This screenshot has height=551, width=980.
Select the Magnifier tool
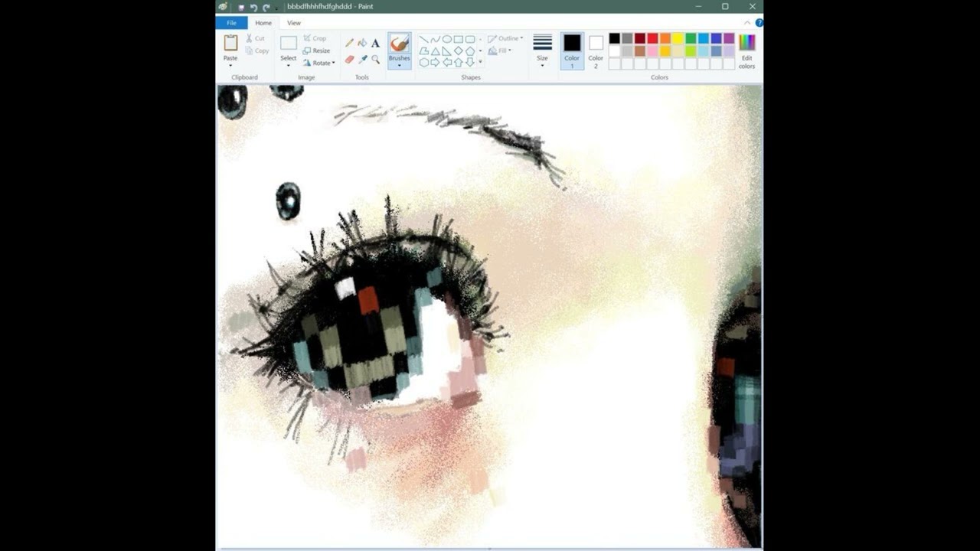click(x=375, y=59)
